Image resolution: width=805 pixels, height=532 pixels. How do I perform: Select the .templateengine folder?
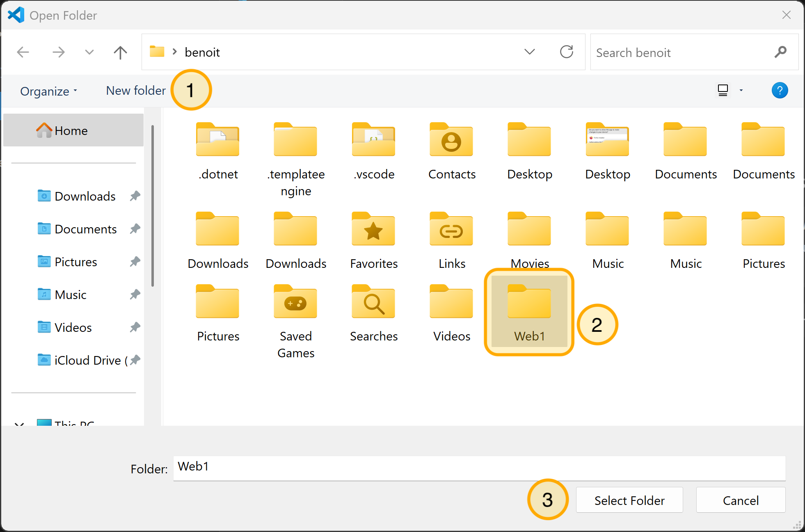click(296, 159)
